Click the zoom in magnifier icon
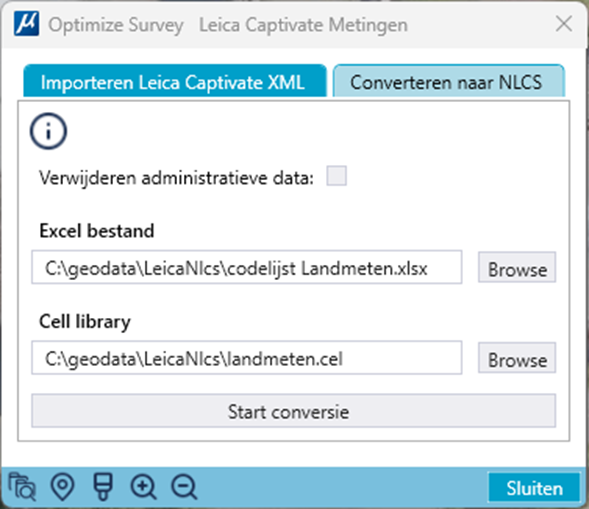The width and height of the screenshot is (589, 509). 143,487
